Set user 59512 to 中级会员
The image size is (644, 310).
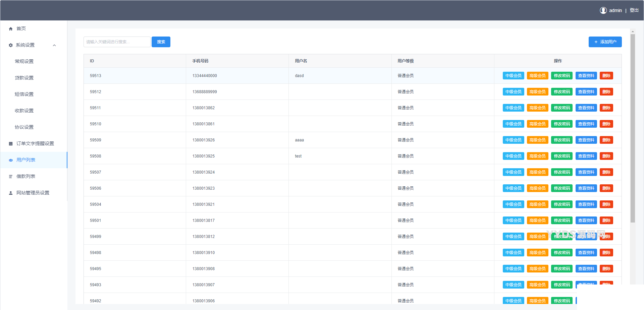pyautogui.click(x=513, y=92)
